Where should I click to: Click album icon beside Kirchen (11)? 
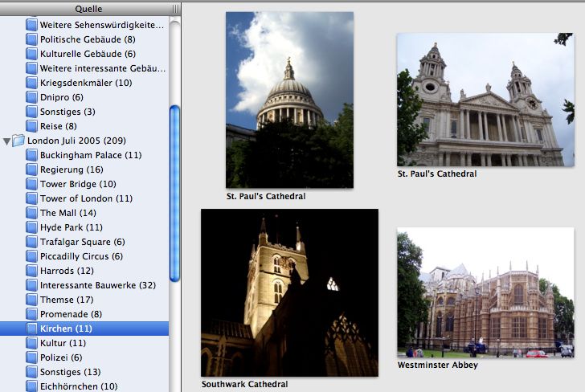31,329
